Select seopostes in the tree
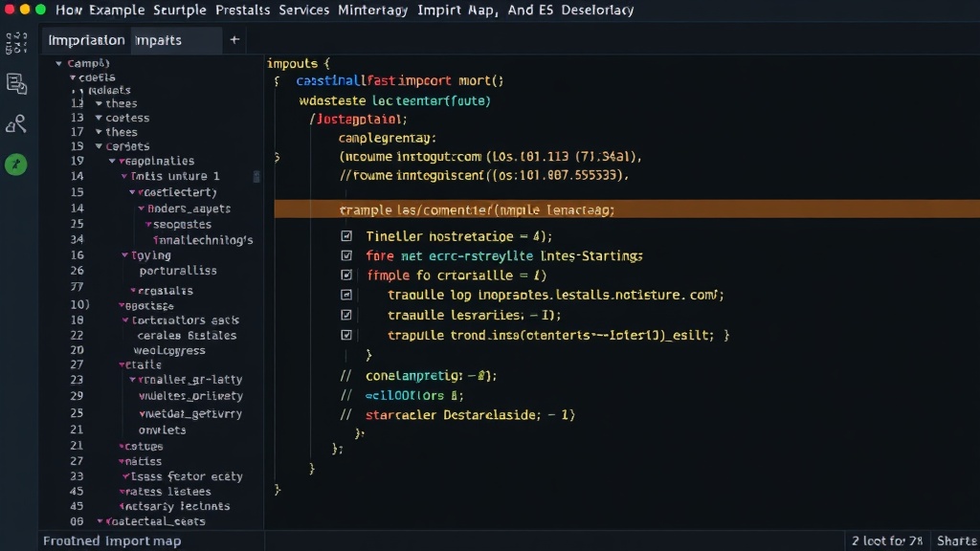The image size is (980, 551). pyautogui.click(x=182, y=224)
